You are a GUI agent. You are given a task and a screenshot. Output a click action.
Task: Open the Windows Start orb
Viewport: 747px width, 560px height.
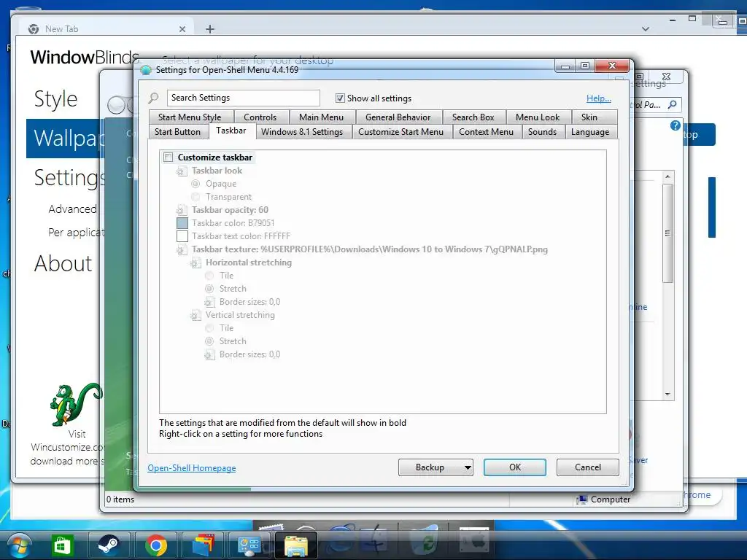coord(19,545)
